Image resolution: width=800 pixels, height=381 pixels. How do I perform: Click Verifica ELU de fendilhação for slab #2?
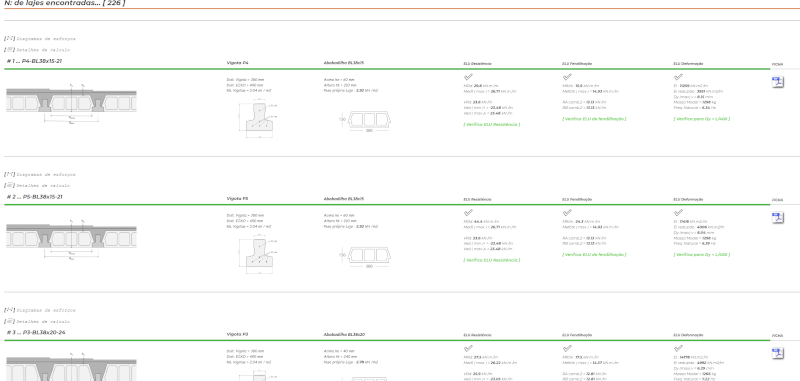(x=594, y=255)
